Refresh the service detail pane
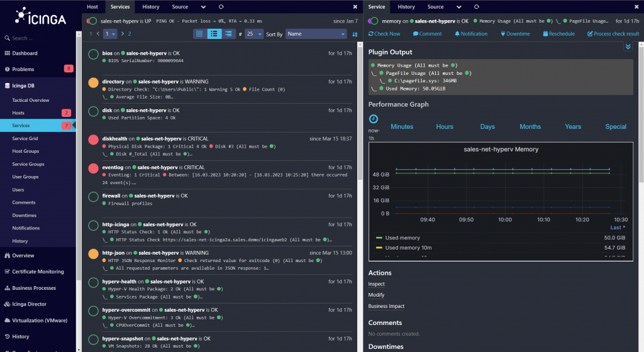This screenshot has height=352, width=644. [x=477, y=6]
